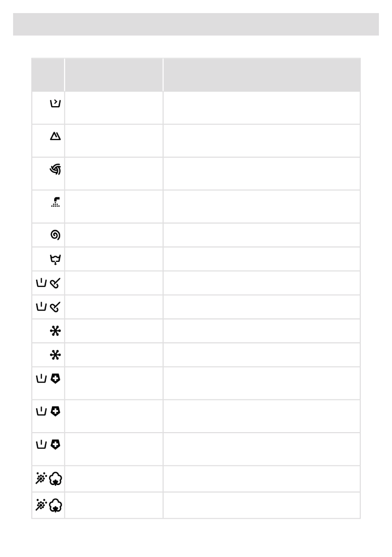This screenshot has width=392, height=557.
Task: Click the second brush stain icon
Action: point(56,306)
